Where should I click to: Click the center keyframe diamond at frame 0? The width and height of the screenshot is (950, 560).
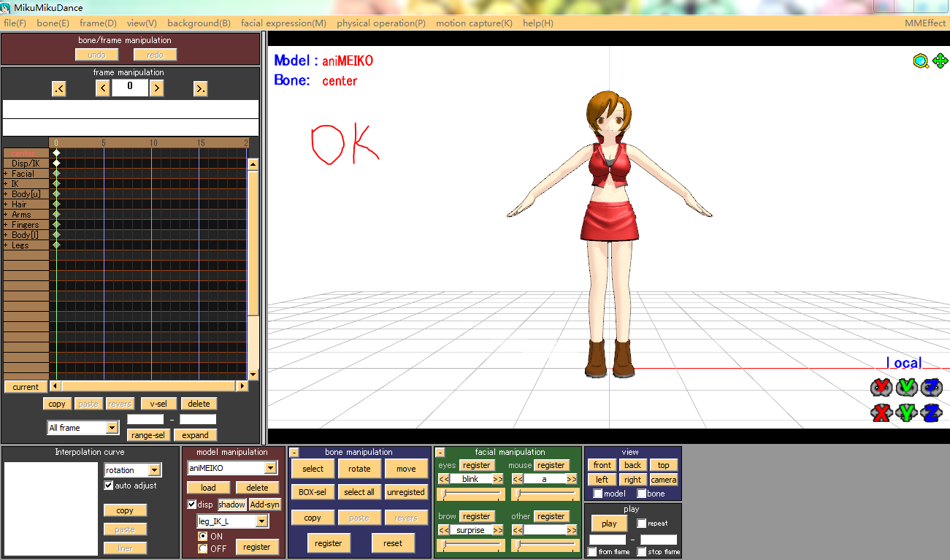coord(56,153)
